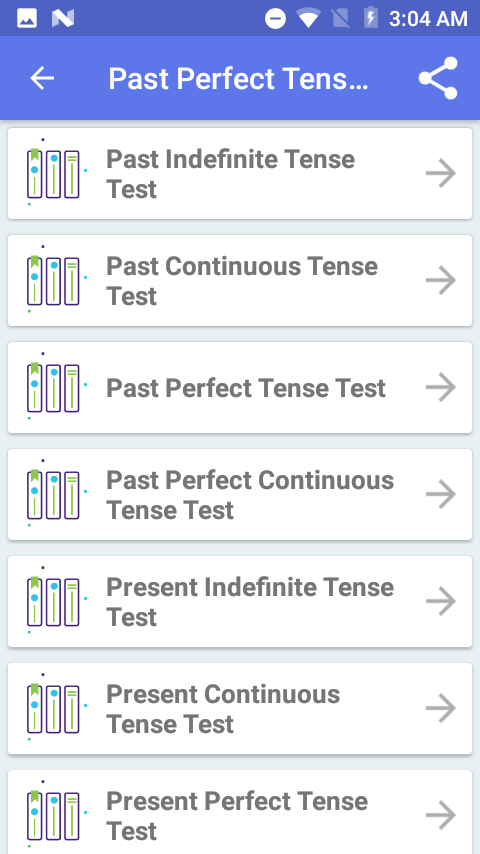Image resolution: width=480 pixels, height=854 pixels.
Task: Tap arrow beside Past Perfect Continuous Tense
Action: point(441,495)
